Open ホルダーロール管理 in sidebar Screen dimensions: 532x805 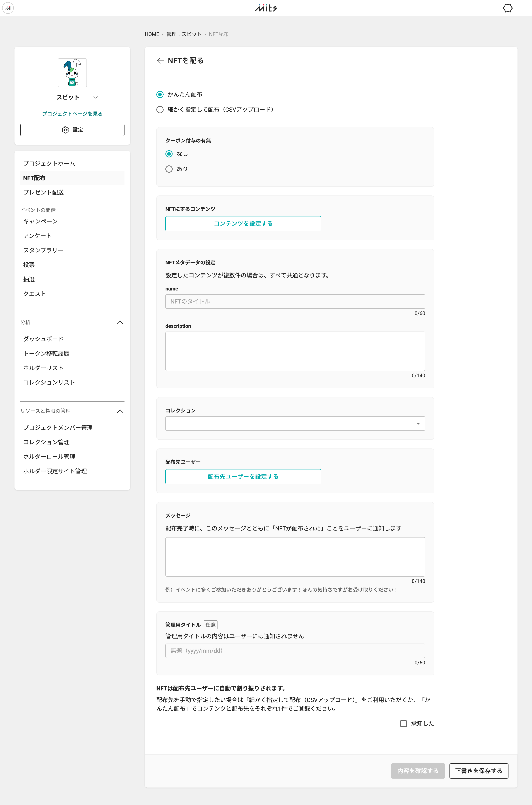tap(72, 457)
